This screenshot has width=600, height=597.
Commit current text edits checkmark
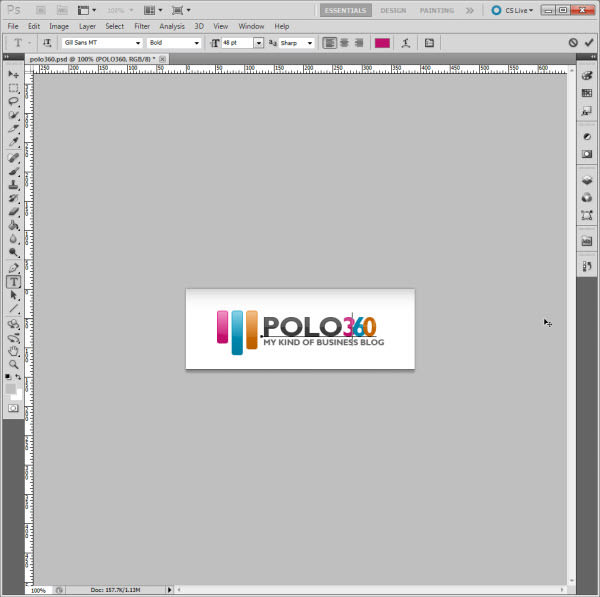[589, 42]
